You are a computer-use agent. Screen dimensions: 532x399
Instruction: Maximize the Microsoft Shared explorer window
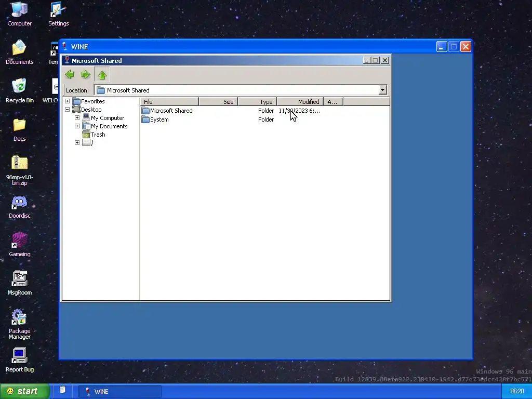point(375,60)
